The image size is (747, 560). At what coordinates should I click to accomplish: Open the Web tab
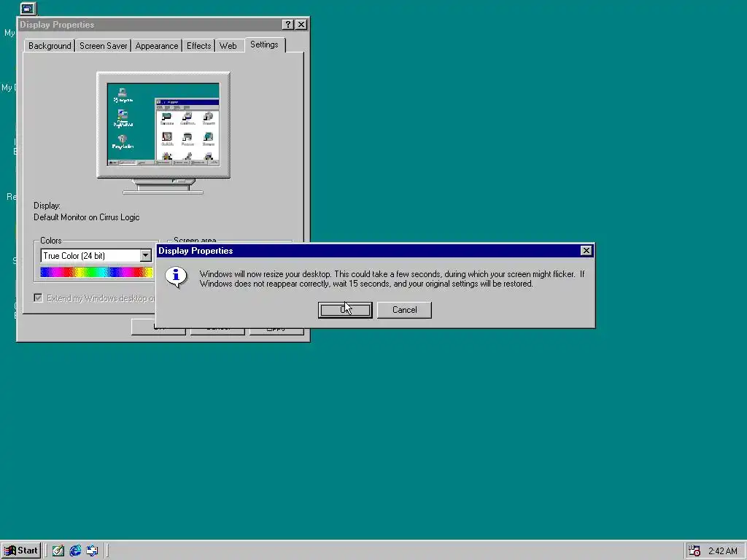click(x=228, y=46)
